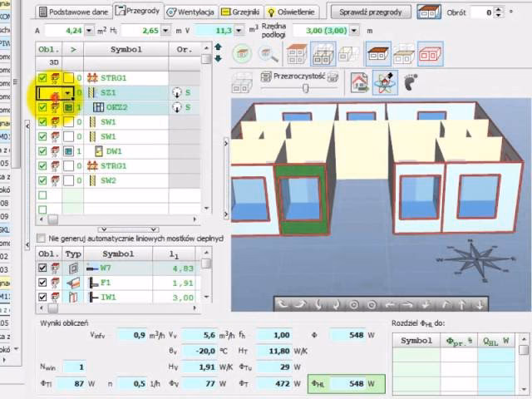Click the magnifier zoom view icon
This screenshot has height=399, width=532.
[268, 55]
